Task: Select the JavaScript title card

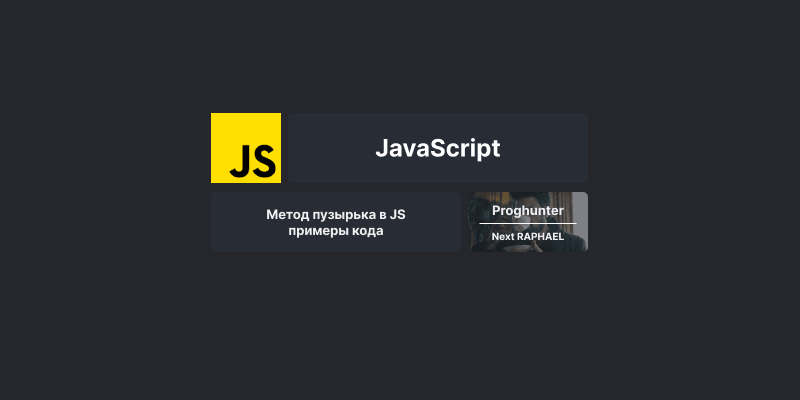Action: 438,148
